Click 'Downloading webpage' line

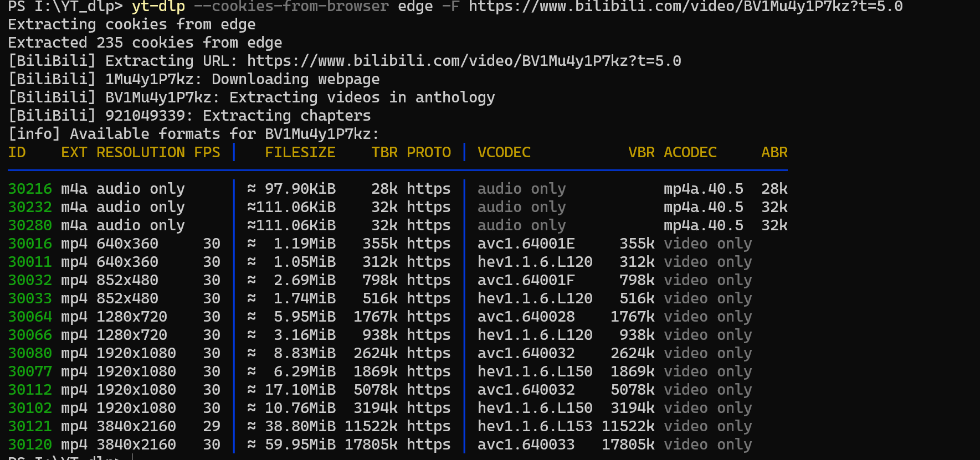click(x=296, y=79)
